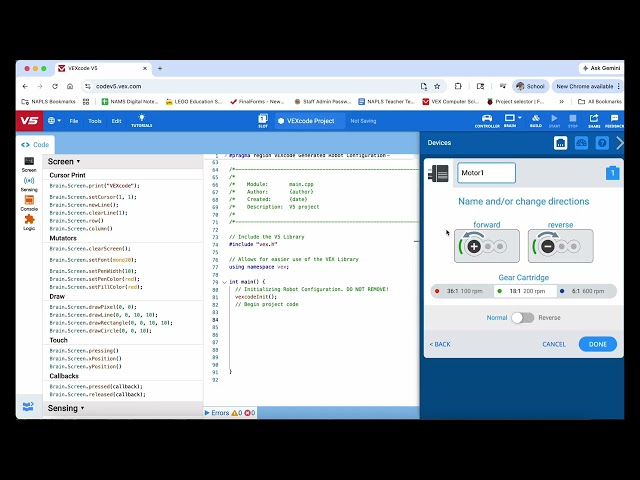640x480 pixels.
Task: Select the reverse direction motor image
Action: tap(560, 246)
